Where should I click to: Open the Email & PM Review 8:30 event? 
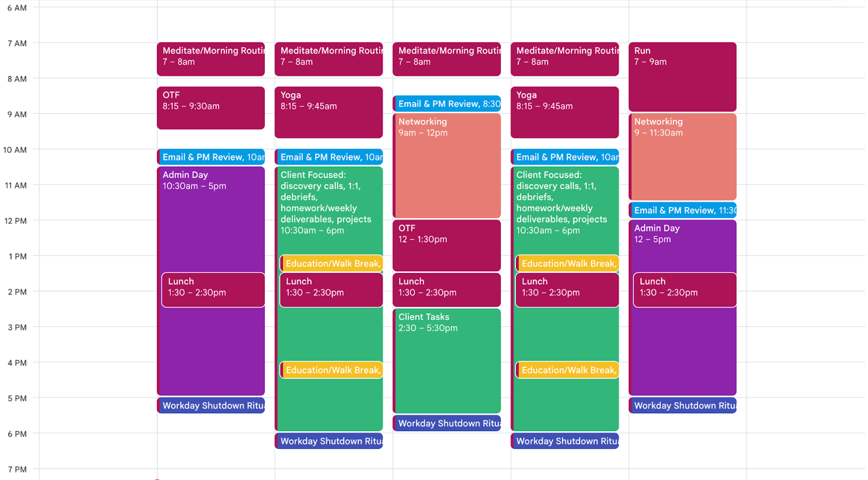click(x=446, y=104)
